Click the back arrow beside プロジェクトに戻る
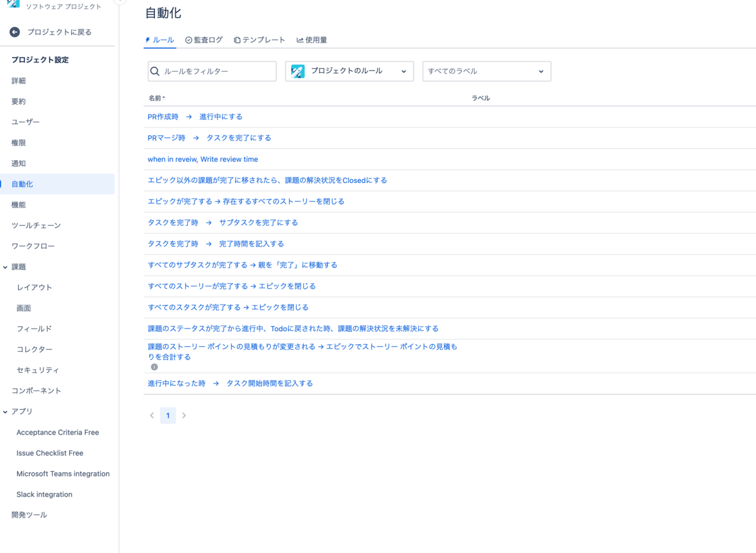756x553 pixels. pyautogui.click(x=14, y=32)
